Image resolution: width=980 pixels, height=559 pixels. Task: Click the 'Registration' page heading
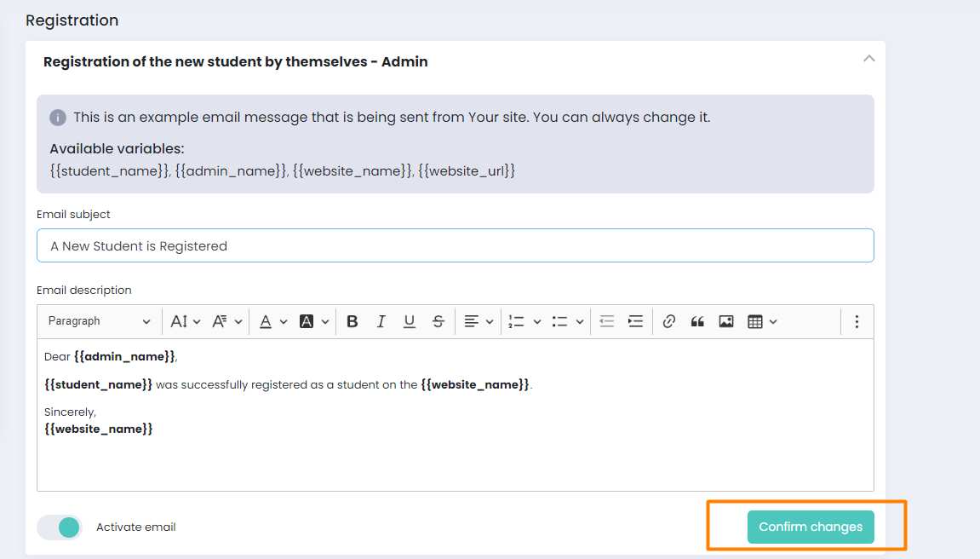(72, 20)
